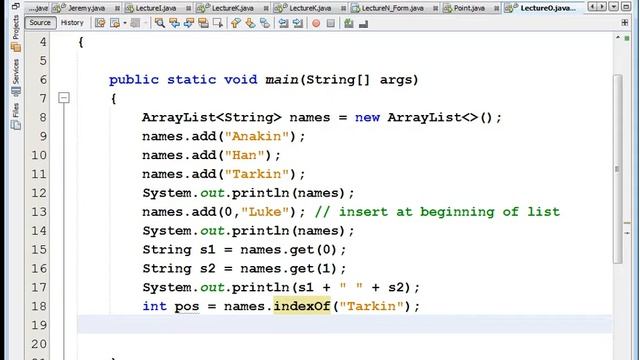Close the Jeremy.java tab
The height and width of the screenshot is (360, 640).
[x=118, y=8]
